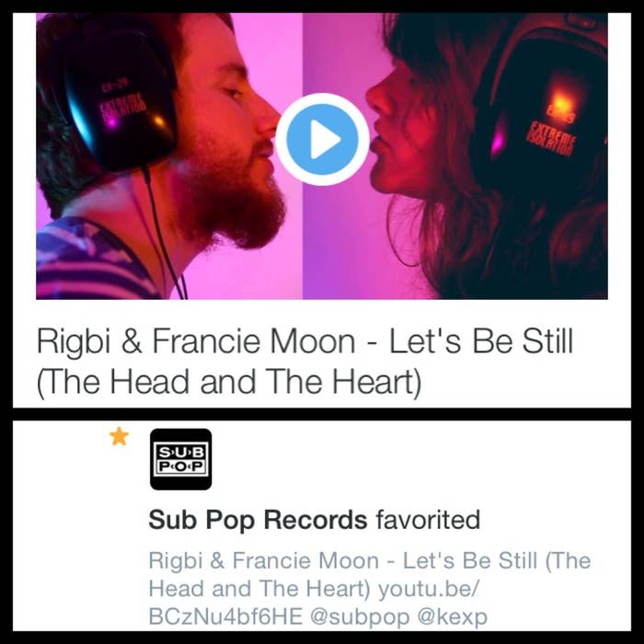Click the orange favorite star icon
Image resolution: width=644 pixels, height=644 pixels.
pos(119,436)
